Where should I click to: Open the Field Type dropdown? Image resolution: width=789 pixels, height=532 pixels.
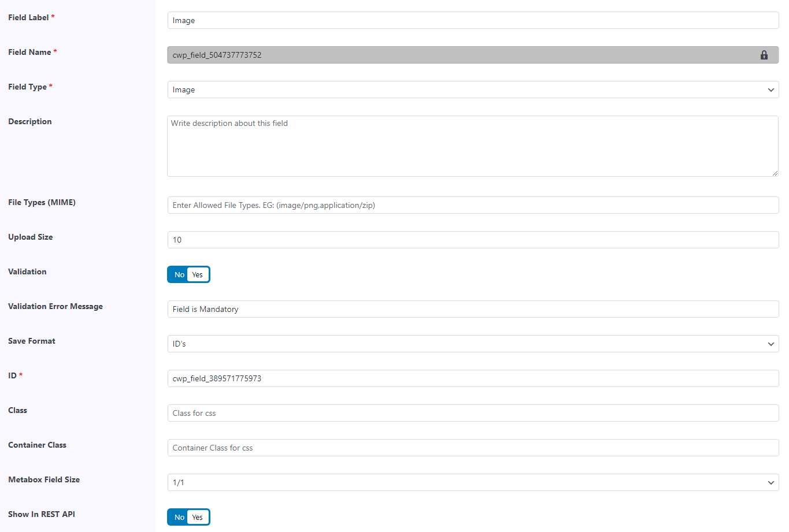tap(473, 90)
